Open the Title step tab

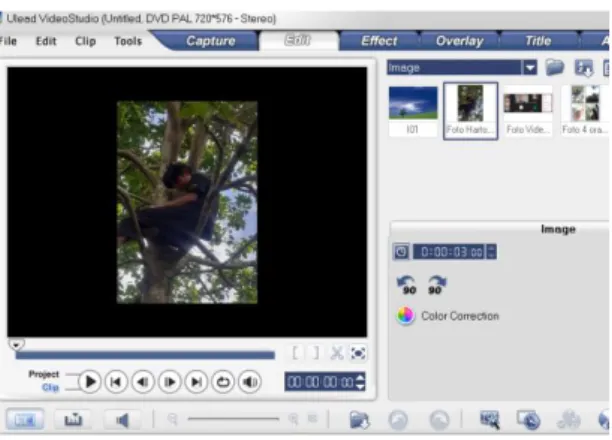coord(538,41)
